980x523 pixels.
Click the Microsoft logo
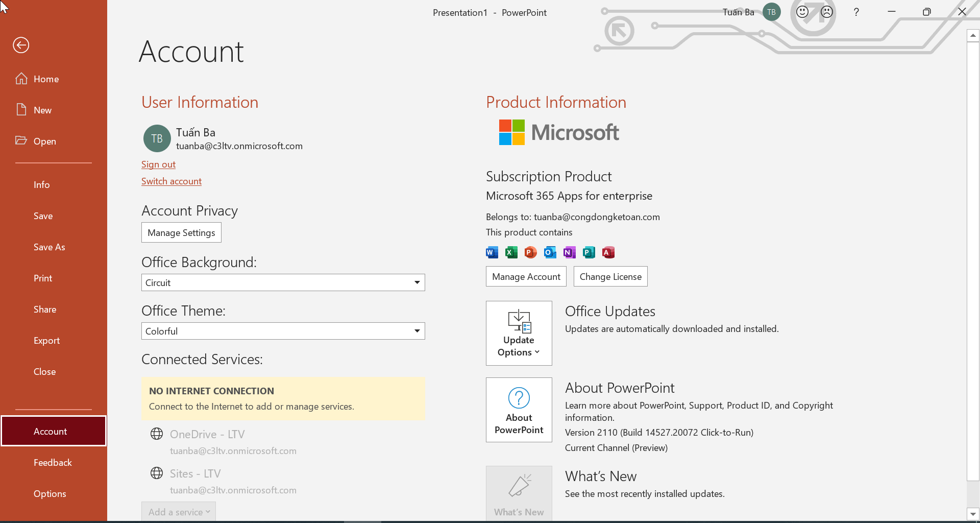[559, 132]
